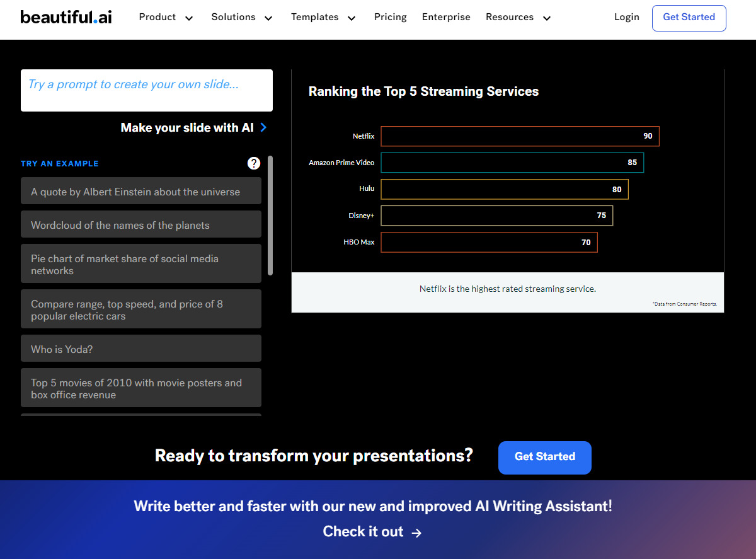756x559 pixels.
Task: Open the Templates menu label
Action: point(315,17)
